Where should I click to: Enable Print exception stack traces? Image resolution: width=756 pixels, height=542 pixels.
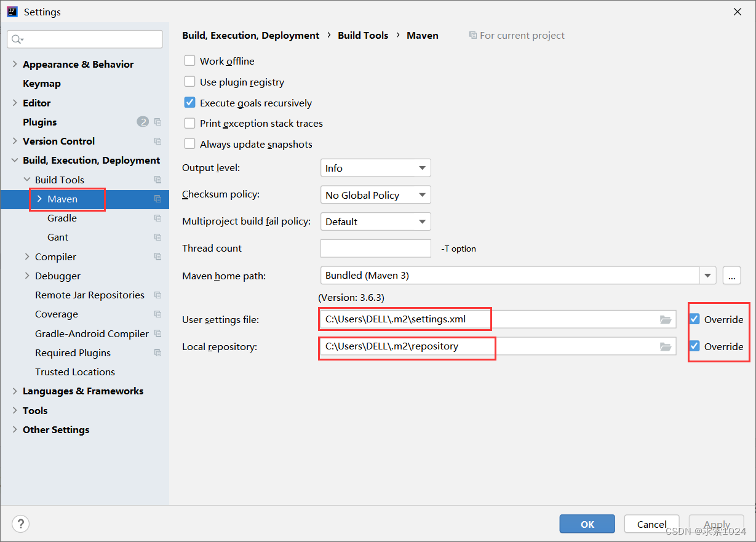[189, 123]
